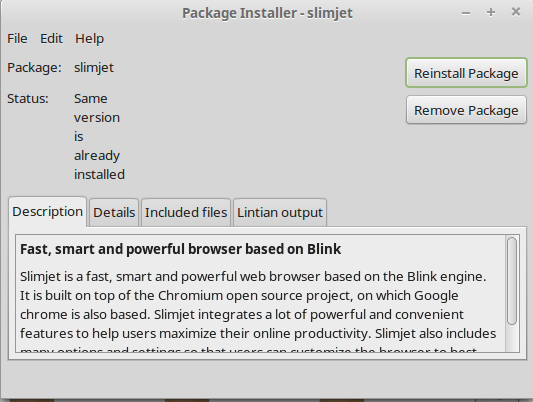This screenshot has width=533, height=402.
Task: Maximize the window with the plus icon
Action: 491,13
